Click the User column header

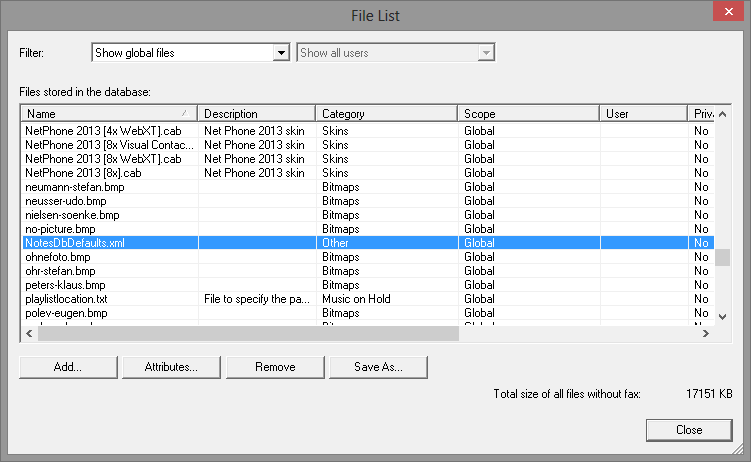(643, 114)
